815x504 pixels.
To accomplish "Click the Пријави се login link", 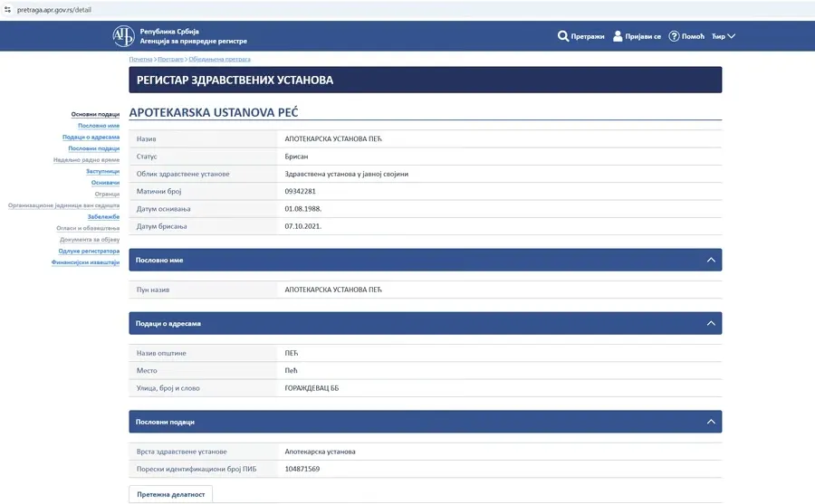I will pos(643,36).
